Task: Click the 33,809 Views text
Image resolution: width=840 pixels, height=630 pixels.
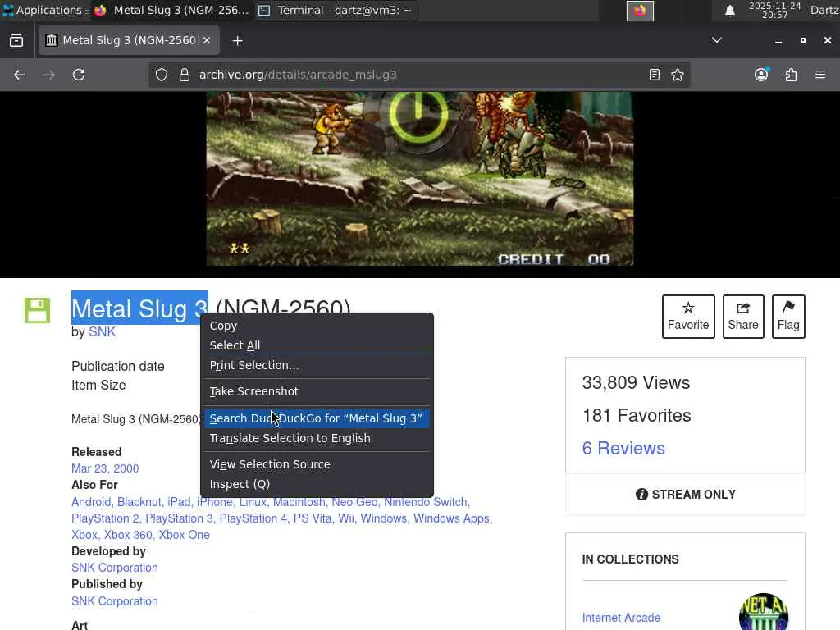Action: pos(636,382)
